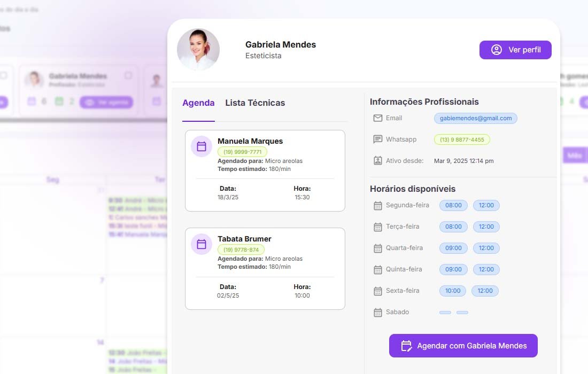Switch to the Lista Técnicas tab
The image size is (588, 374).
coord(255,103)
